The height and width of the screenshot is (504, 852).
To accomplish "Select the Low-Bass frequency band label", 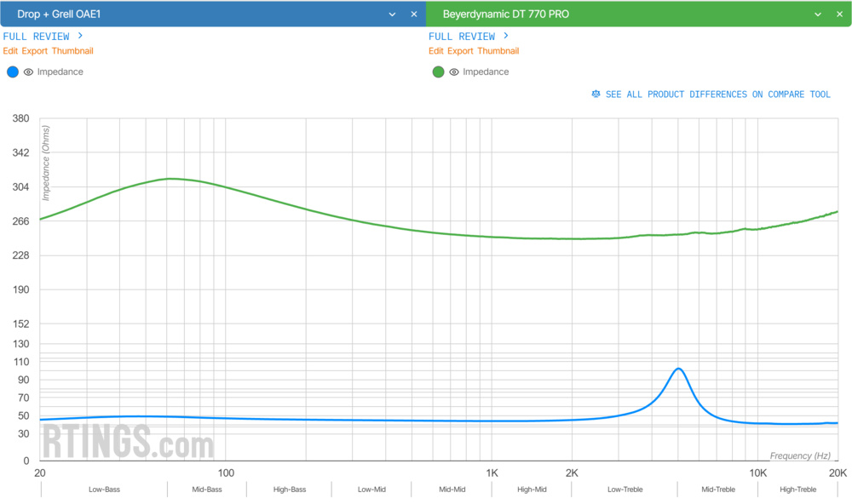I will [x=103, y=489].
